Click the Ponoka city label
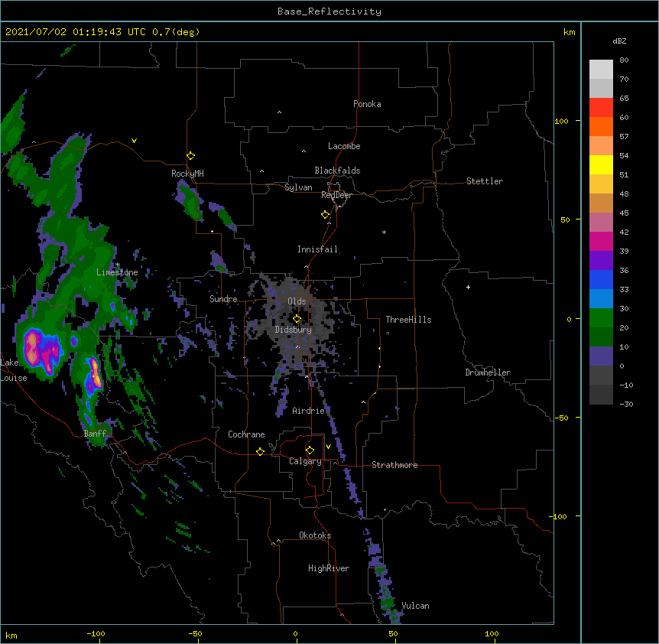This screenshot has height=644, width=659. tap(367, 104)
